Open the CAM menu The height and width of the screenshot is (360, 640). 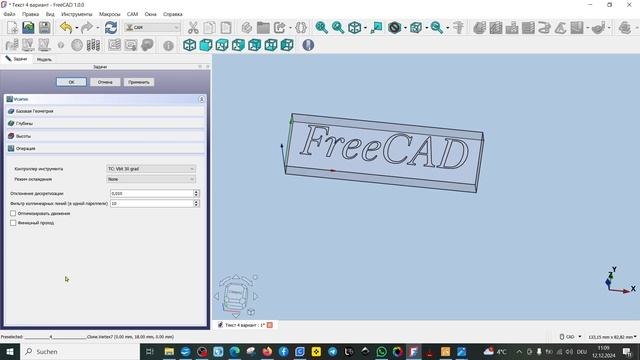click(x=132, y=14)
